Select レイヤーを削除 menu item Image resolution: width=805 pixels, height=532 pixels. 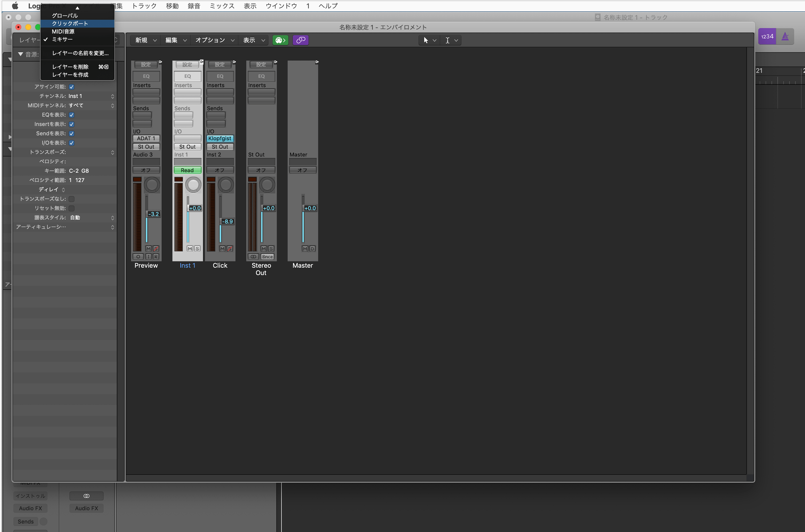pos(77,67)
